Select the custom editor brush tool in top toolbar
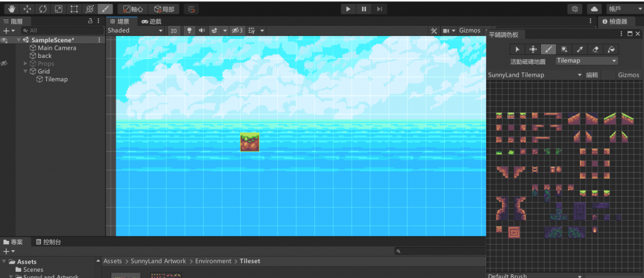 [x=105, y=9]
